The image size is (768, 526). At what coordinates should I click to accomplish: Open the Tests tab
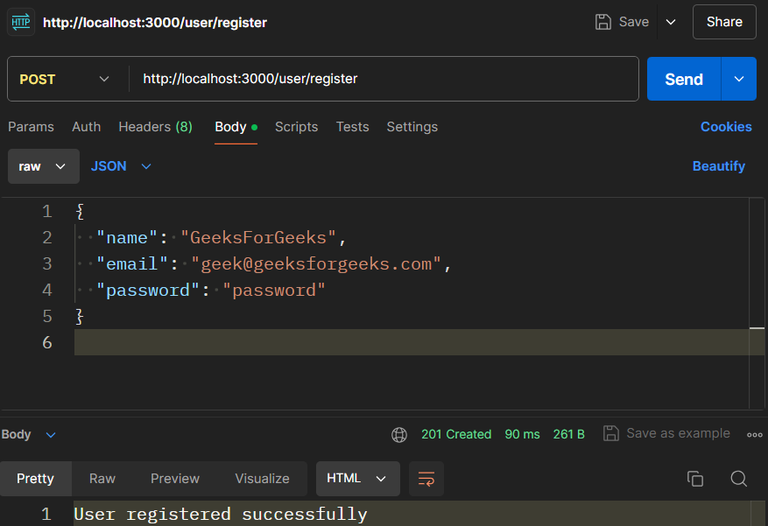click(352, 127)
